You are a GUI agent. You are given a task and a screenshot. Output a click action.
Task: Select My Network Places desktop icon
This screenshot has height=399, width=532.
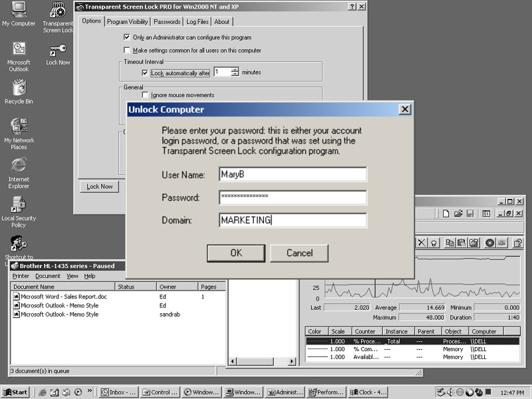(19, 134)
